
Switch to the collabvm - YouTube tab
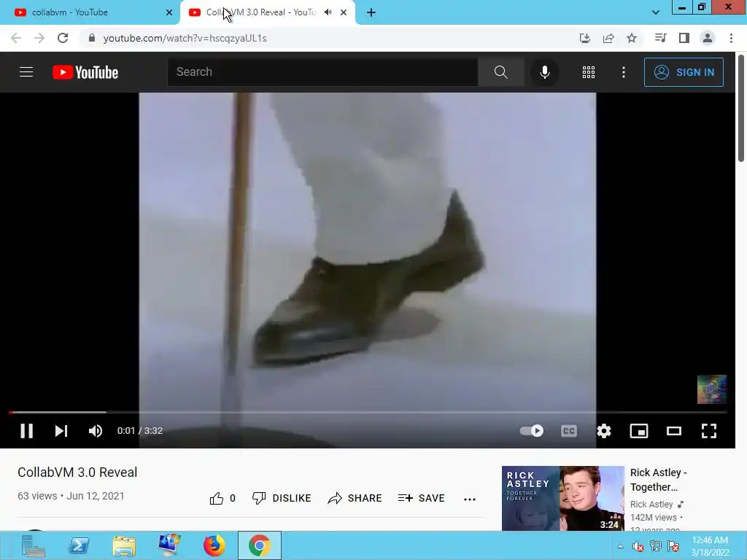[x=90, y=12]
